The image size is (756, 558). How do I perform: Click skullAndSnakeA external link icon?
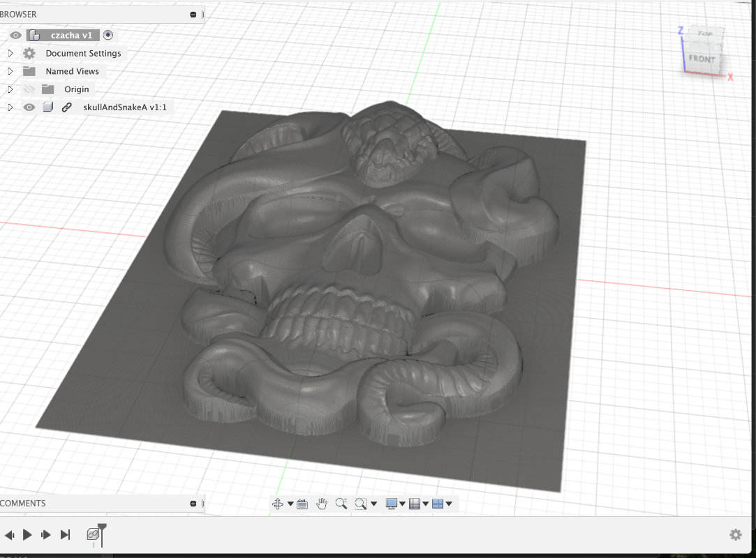(x=66, y=107)
